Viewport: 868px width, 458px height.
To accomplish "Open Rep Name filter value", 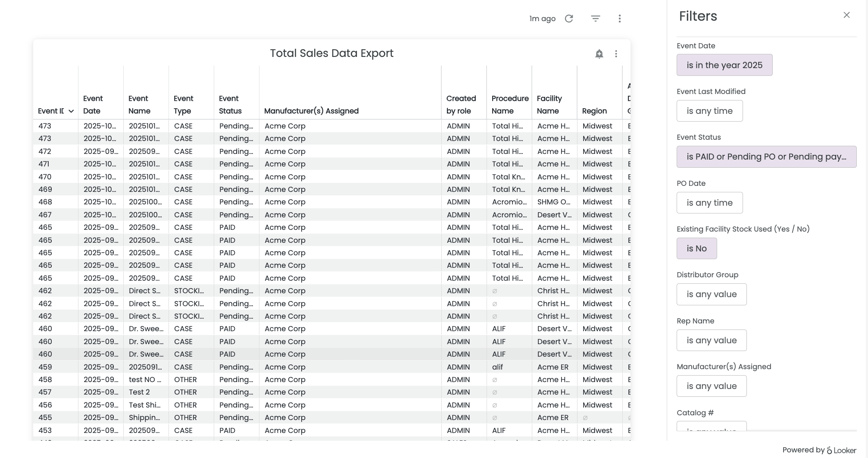I will [711, 340].
